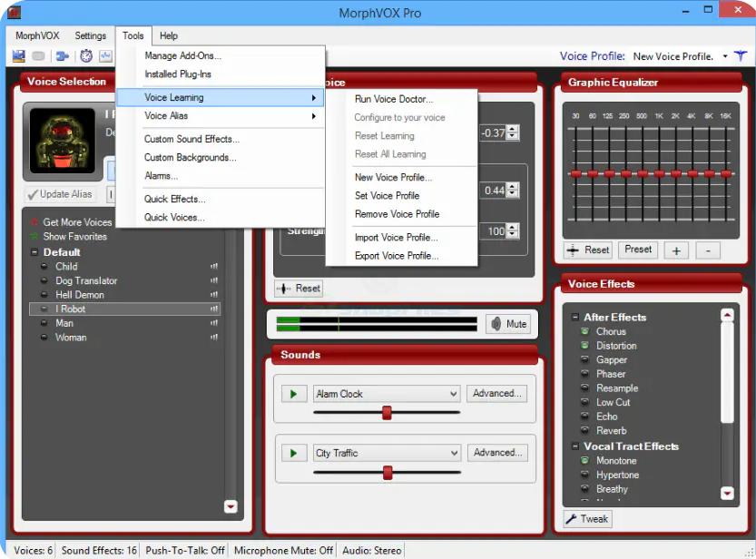Screen dimensions: 756x559
Task: Click the I Robot voice avatar thumbnail
Action: pos(63,141)
